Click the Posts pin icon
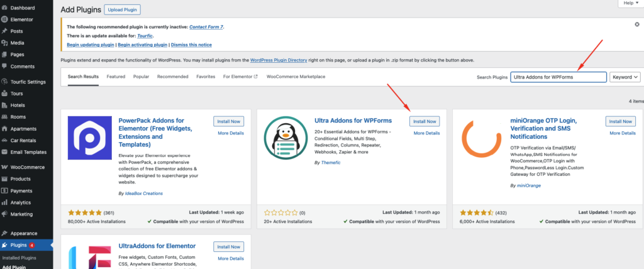The width and height of the screenshot is (644, 269). click(x=4, y=31)
